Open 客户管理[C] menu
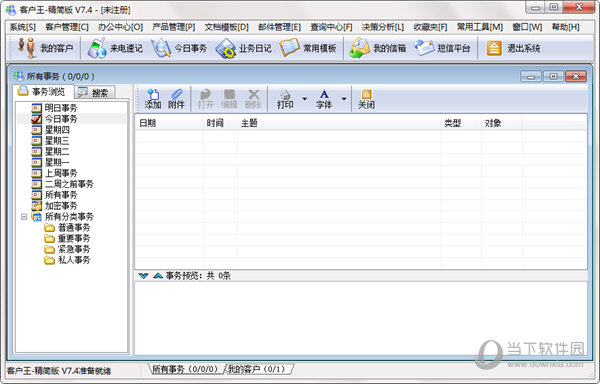Image resolution: width=600 pixels, height=384 pixels. coord(67,27)
